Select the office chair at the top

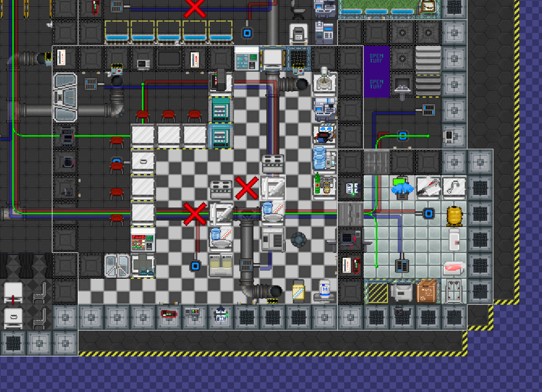tap(299, 8)
